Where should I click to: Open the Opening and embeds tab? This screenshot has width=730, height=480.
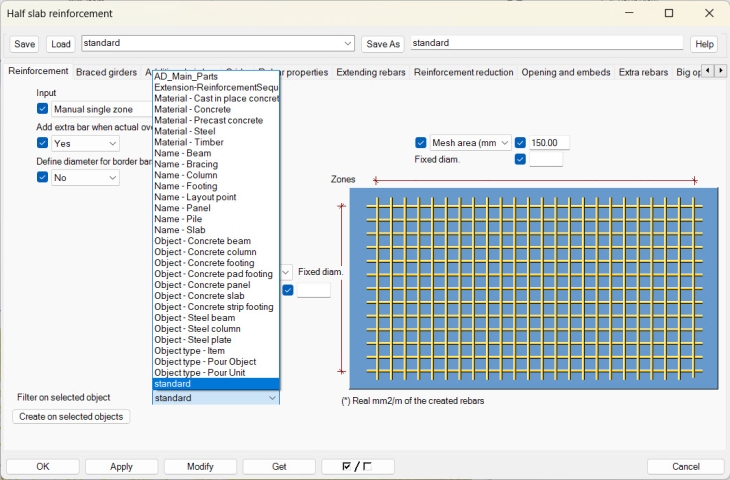[566, 72]
